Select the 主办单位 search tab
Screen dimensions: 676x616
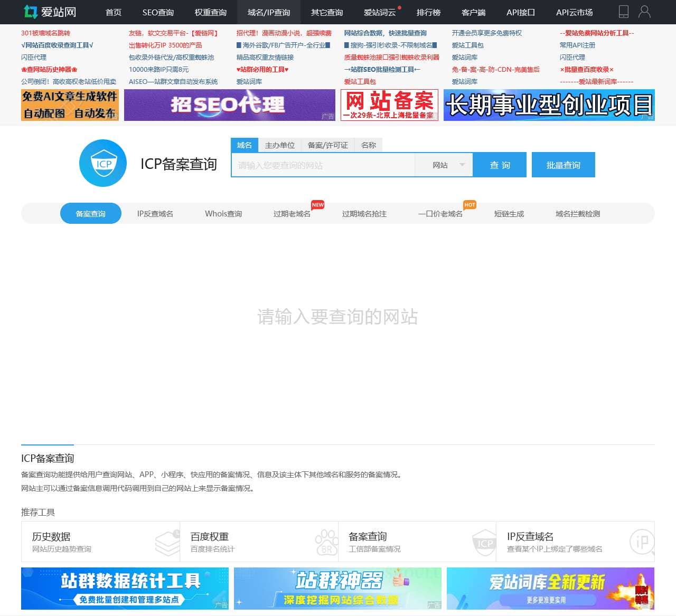point(279,145)
